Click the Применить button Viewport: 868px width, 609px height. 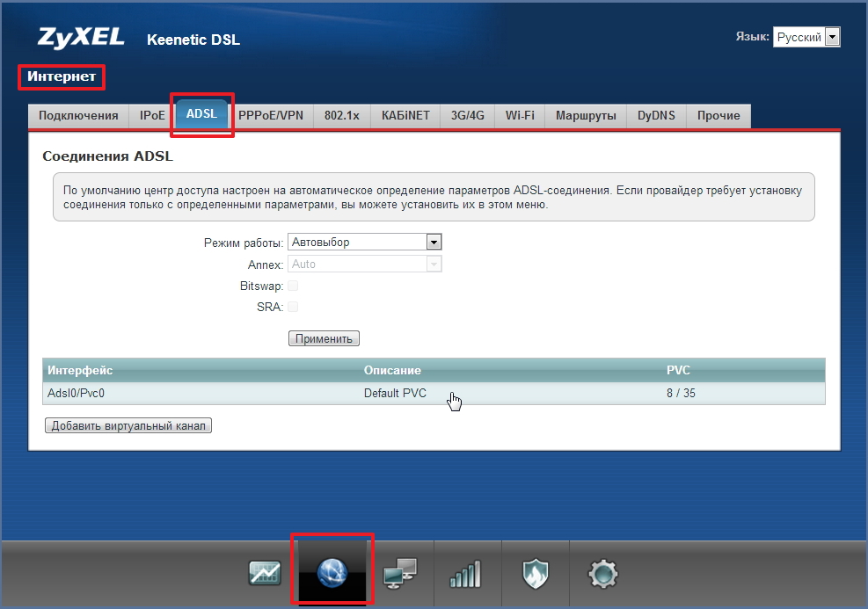pyautogui.click(x=324, y=338)
